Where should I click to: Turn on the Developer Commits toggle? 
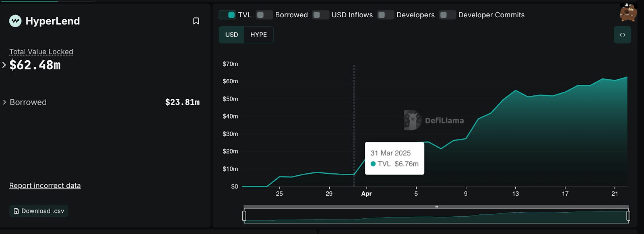[448, 15]
